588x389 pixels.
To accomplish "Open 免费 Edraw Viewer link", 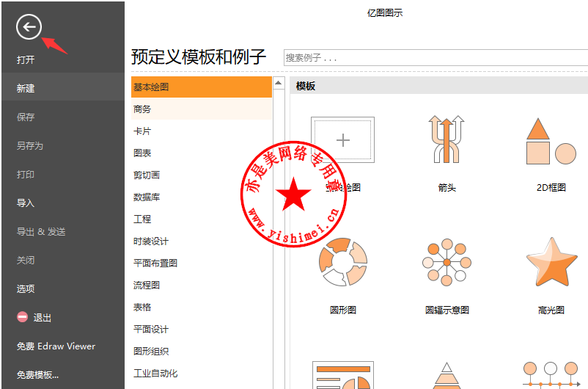I will pos(56,346).
